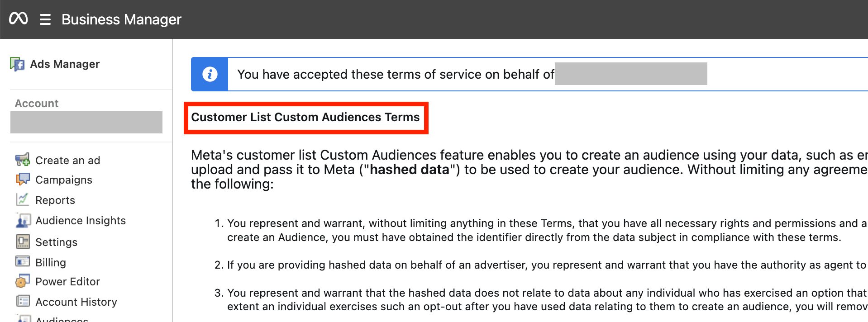Screen dimensions: 868x322
Task: Click the greyed-out business name in the banner
Action: (x=630, y=74)
